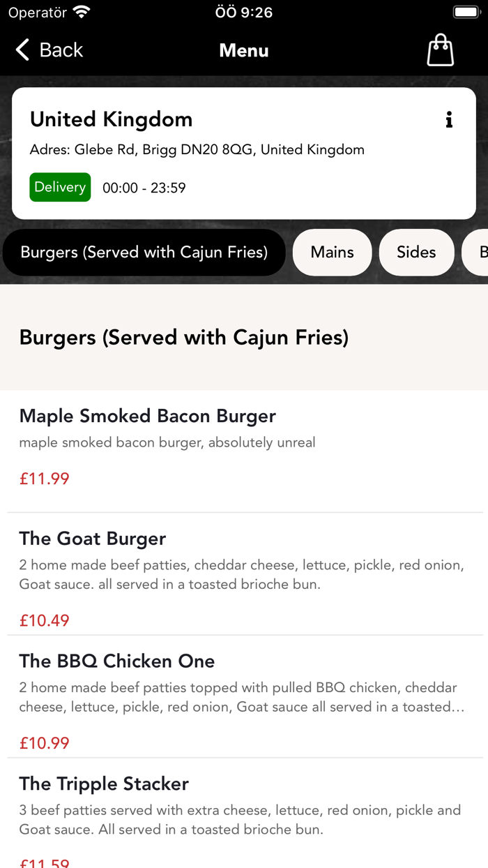Open the shopping bag cart icon
The height and width of the screenshot is (868, 488).
(439, 50)
